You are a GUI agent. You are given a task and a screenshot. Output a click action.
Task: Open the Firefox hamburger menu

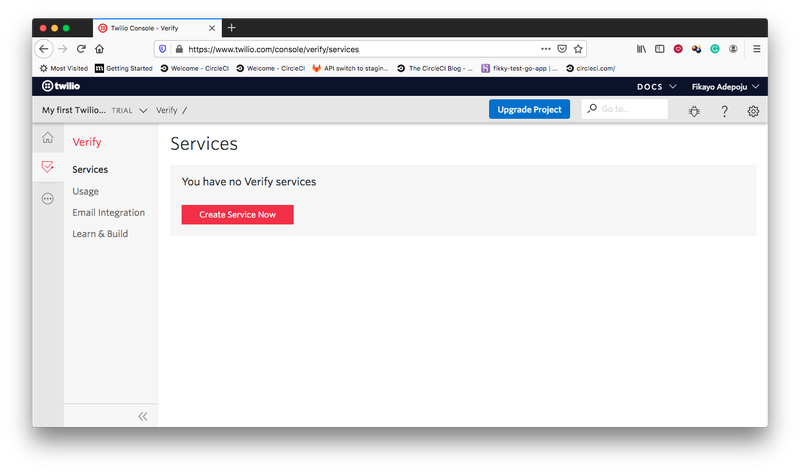click(757, 49)
